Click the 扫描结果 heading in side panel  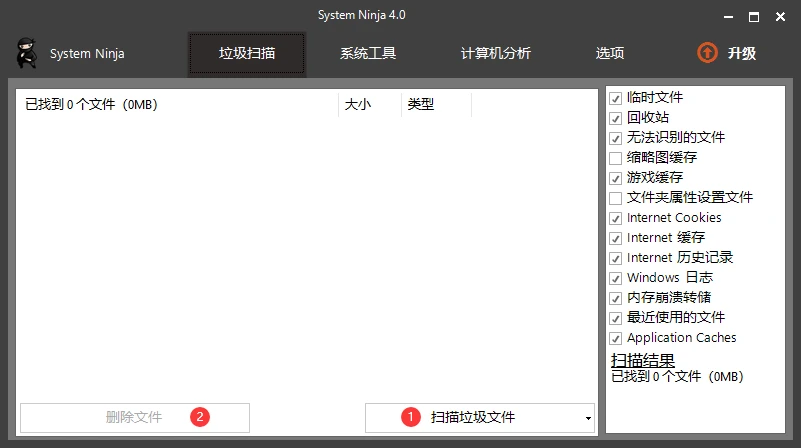coord(643,360)
